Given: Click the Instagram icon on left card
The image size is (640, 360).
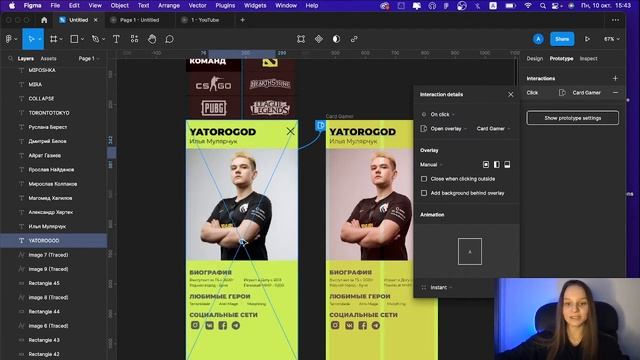Looking at the screenshot, I should coord(196,325).
